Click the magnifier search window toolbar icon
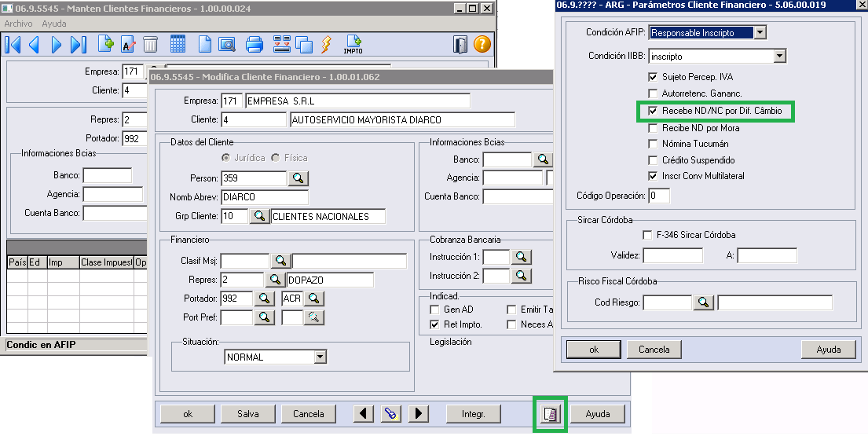Screen dimensions: 868x436 click(x=227, y=44)
